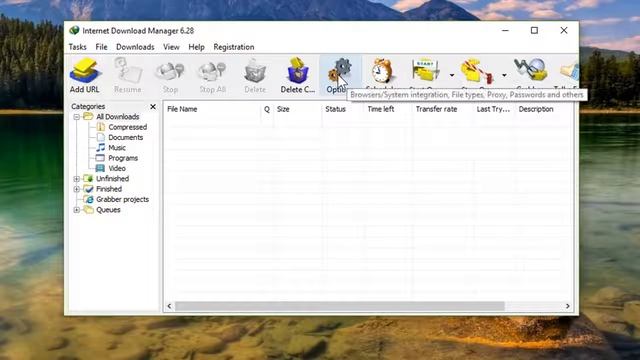Select the Music category
The width and height of the screenshot is (640, 360).
coord(117,147)
